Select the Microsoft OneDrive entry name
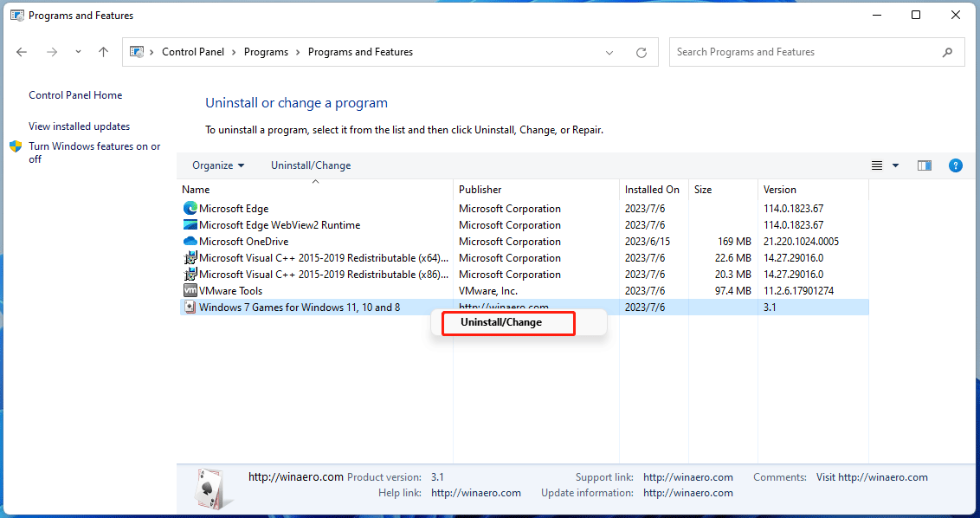 coord(244,242)
